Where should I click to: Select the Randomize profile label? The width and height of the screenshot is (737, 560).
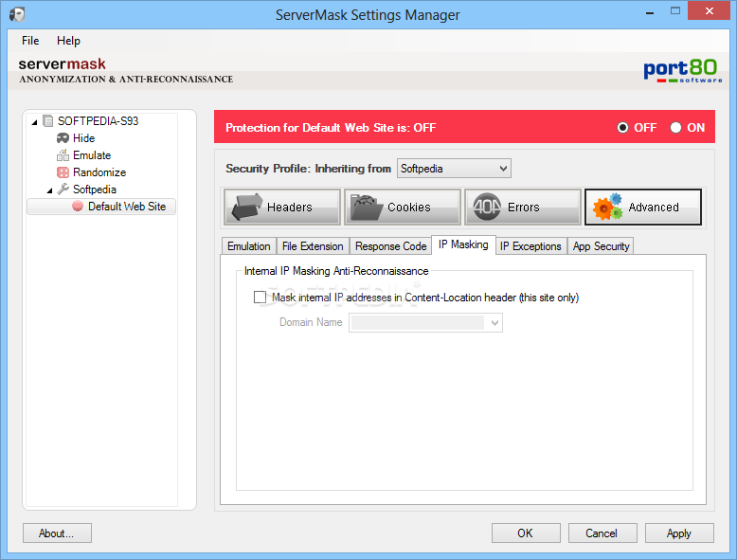99,172
